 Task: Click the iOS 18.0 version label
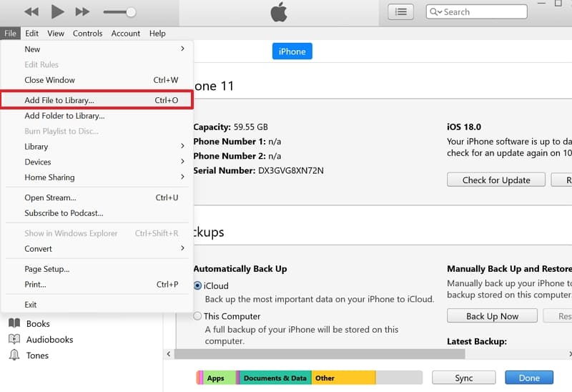point(463,127)
